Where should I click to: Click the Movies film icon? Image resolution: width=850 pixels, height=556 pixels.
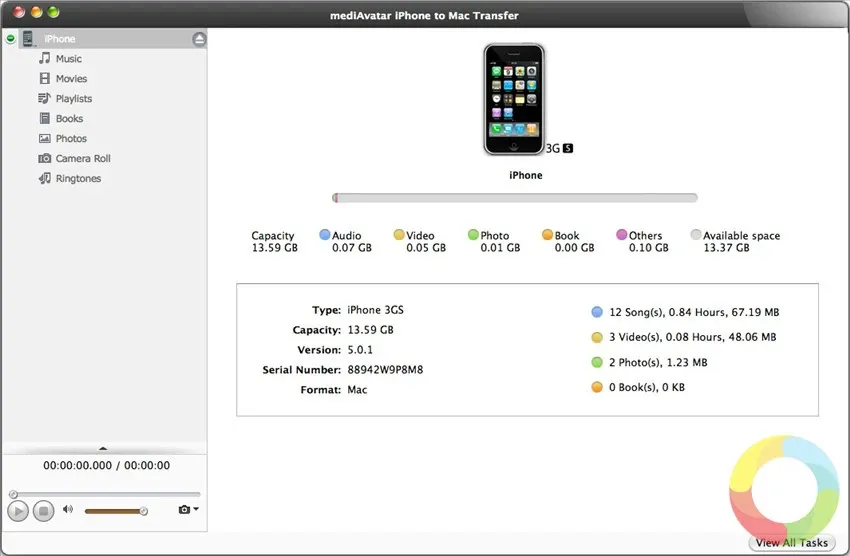[44, 79]
